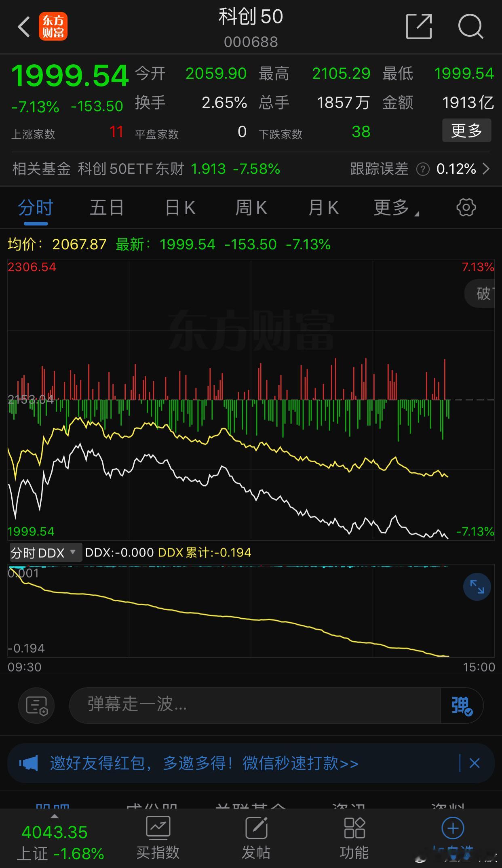Expand the chart to fullscreen icon
Screen dimensions: 502x868
(477, 587)
